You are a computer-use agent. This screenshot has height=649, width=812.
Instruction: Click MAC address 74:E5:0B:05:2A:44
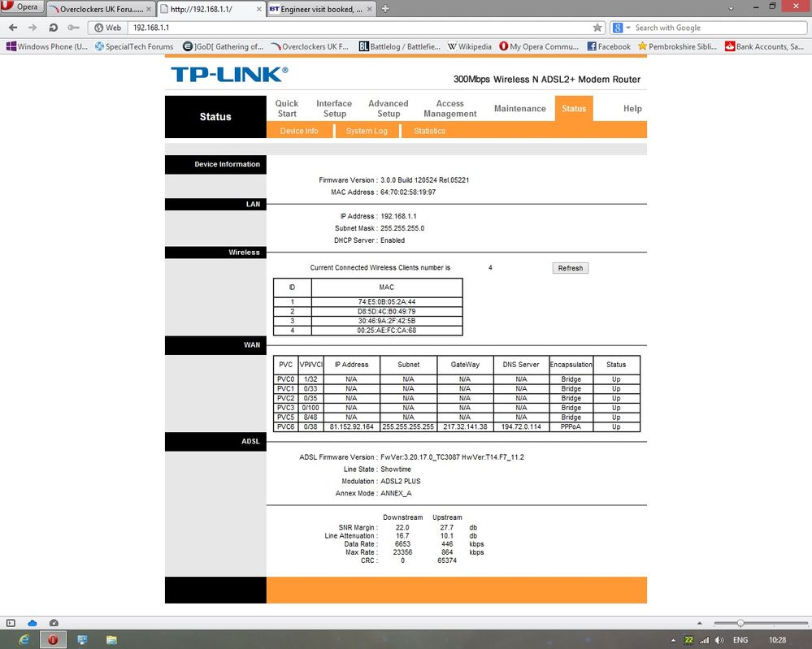[x=386, y=301]
